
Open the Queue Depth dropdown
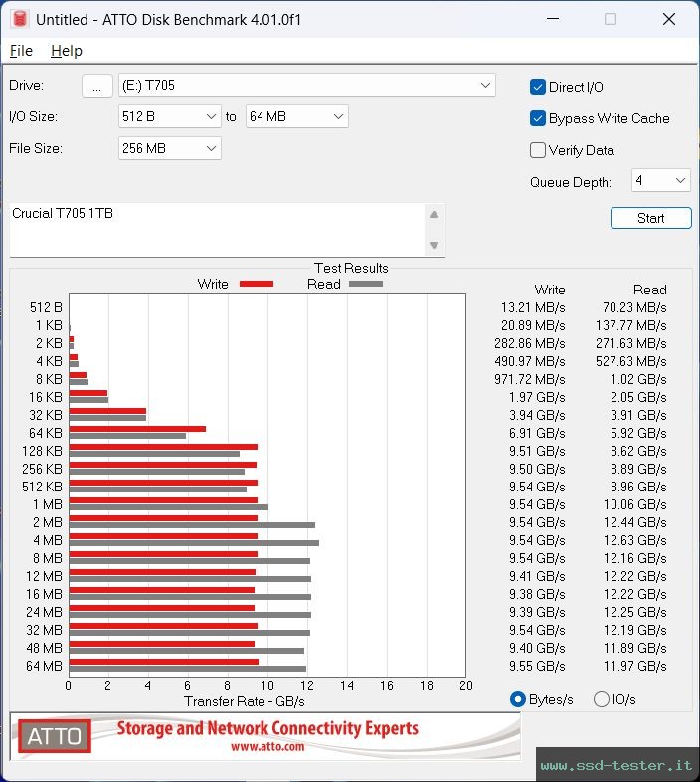coord(660,180)
